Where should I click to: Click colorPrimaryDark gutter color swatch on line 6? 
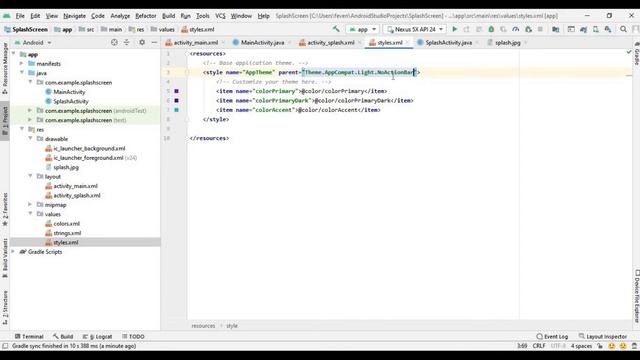tap(176, 100)
